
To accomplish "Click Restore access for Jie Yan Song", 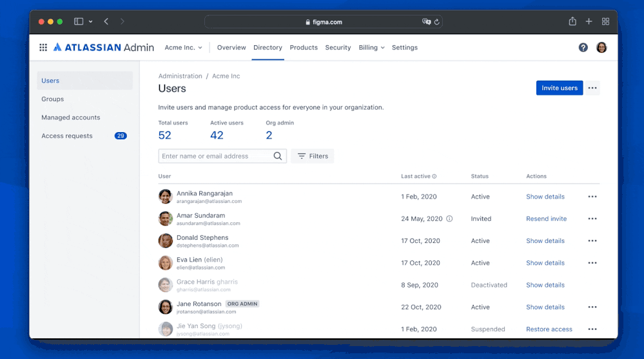I will (549, 329).
